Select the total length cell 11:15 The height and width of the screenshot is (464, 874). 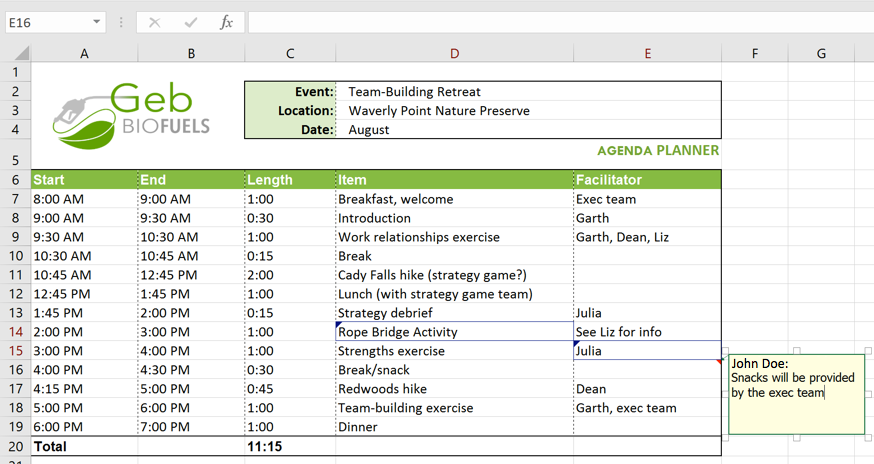pyautogui.click(x=290, y=446)
